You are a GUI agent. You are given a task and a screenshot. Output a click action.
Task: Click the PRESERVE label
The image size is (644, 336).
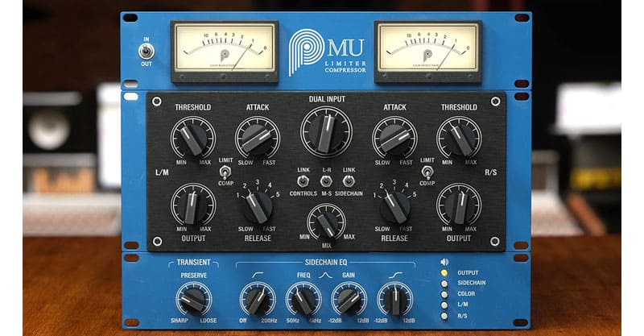click(x=194, y=276)
